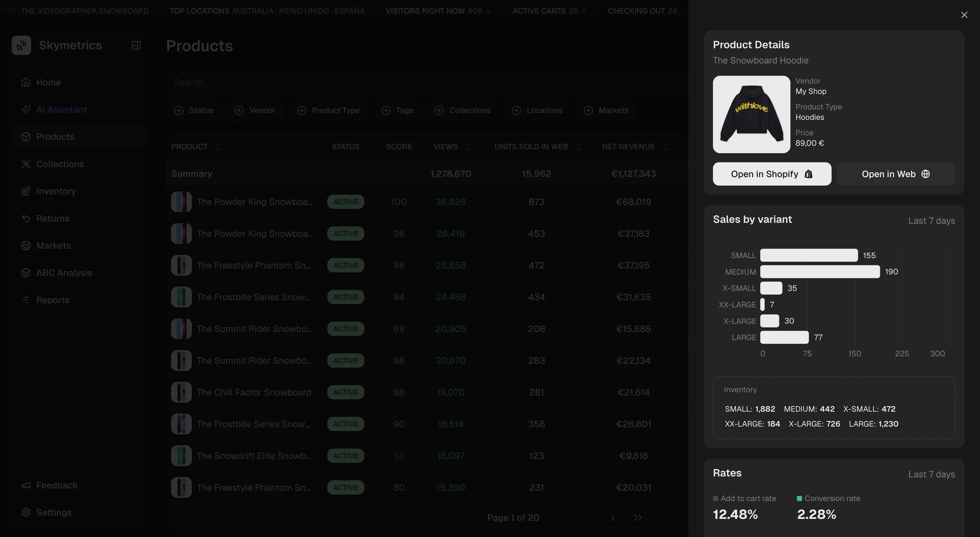
Task: Click the Skymetrics logo icon
Action: (x=21, y=45)
